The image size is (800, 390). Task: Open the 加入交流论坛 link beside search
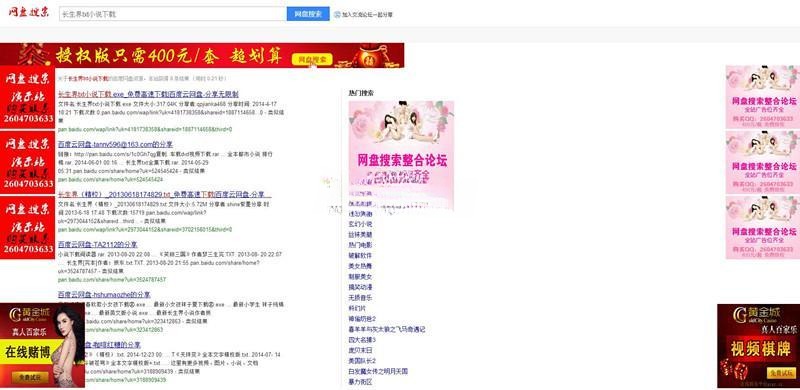coord(367,15)
